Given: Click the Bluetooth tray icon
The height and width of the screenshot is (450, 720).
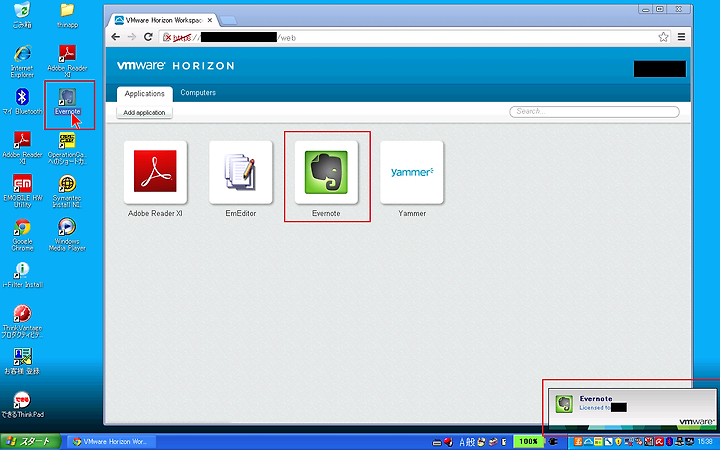Looking at the screenshot, I should [x=669, y=442].
